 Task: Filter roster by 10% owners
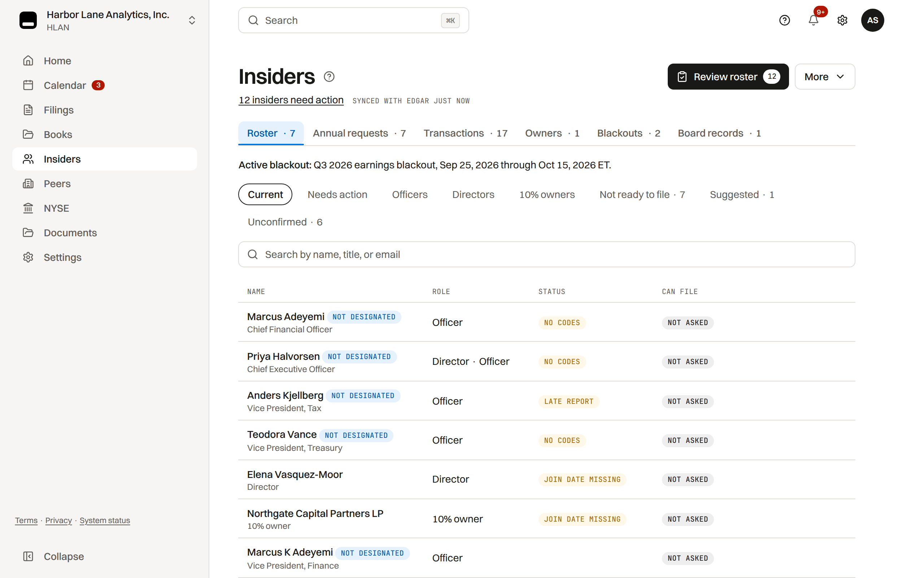click(x=546, y=194)
